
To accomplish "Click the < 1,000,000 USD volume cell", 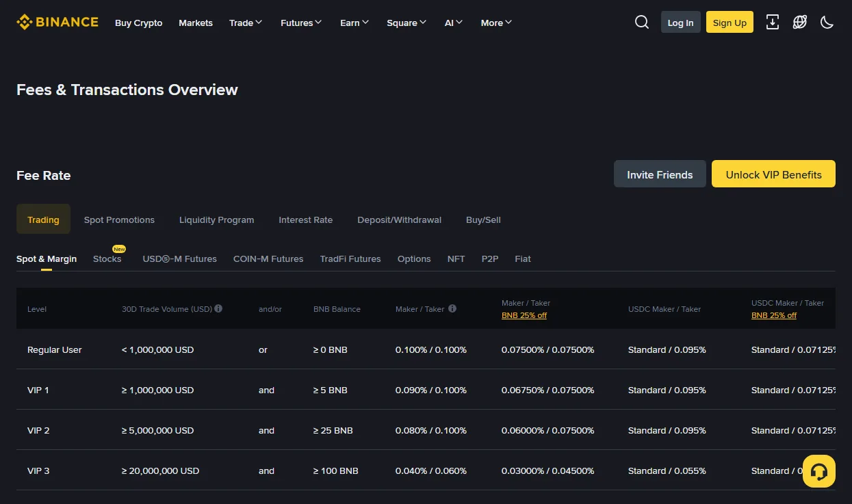I will tap(158, 349).
